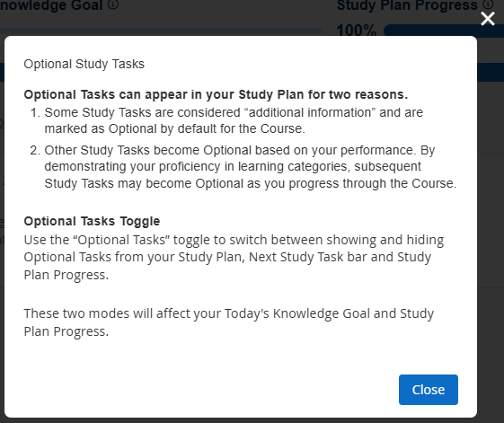Open the Study Plan Progress info icon

[489, 4]
